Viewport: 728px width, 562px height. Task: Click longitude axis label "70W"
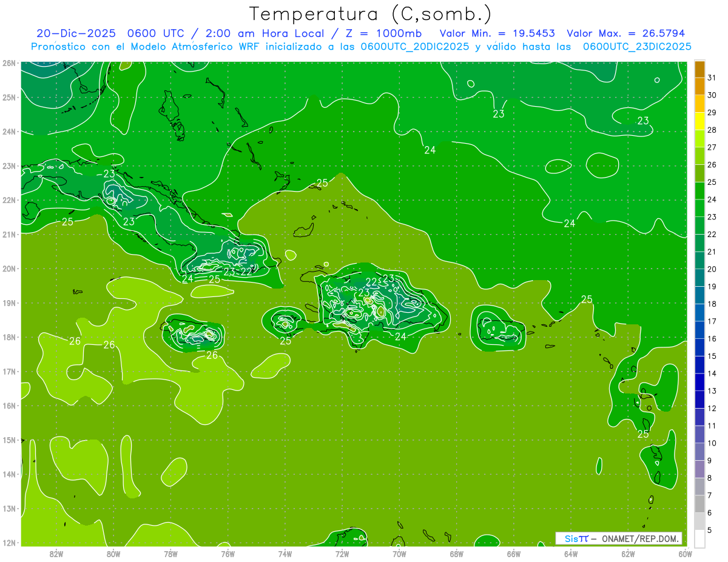click(x=399, y=554)
